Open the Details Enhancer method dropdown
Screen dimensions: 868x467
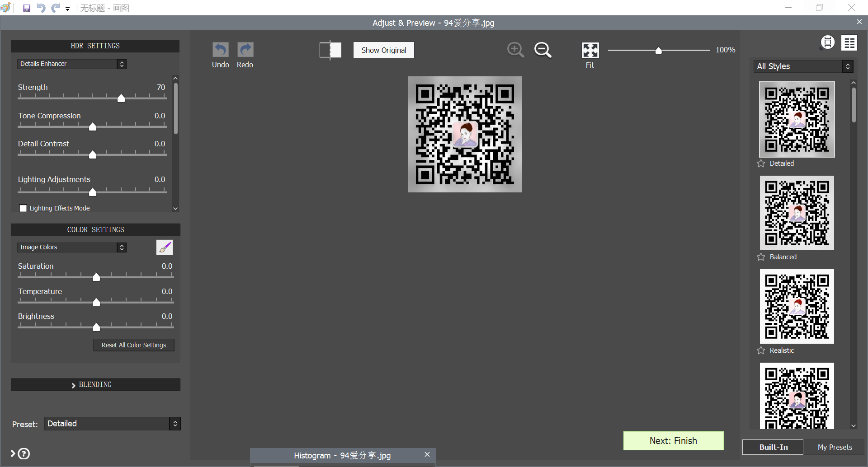pyautogui.click(x=72, y=64)
